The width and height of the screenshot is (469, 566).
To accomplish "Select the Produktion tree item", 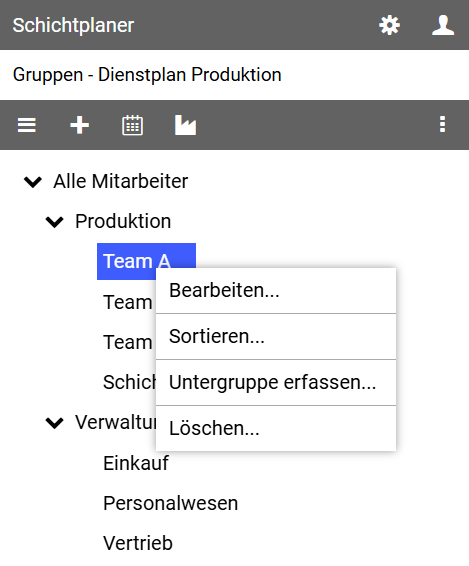I will click(x=123, y=221).
